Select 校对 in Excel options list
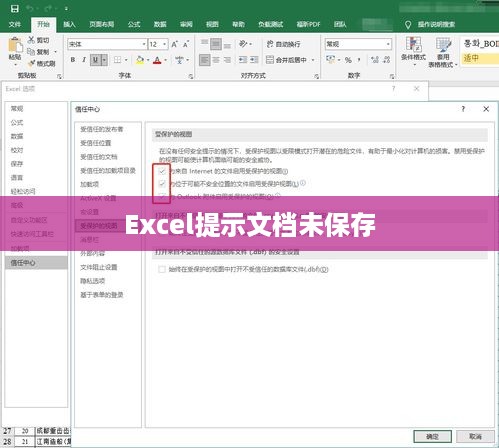The height and width of the screenshot is (448, 499). pyautogui.click(x=36, y=150)
